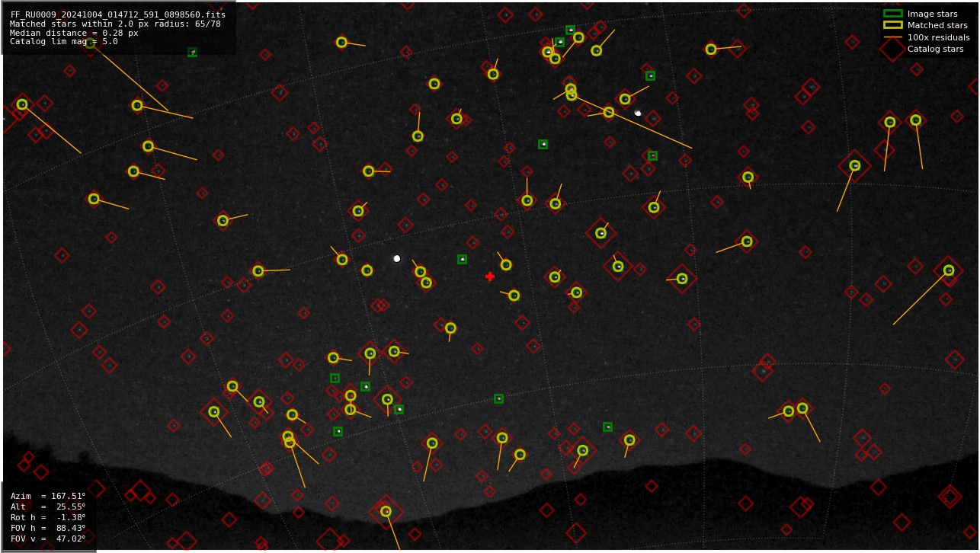Viewport: 980px width, 553px height.
Task: Click the yellow Matched stars legend square
Action: 892,25
